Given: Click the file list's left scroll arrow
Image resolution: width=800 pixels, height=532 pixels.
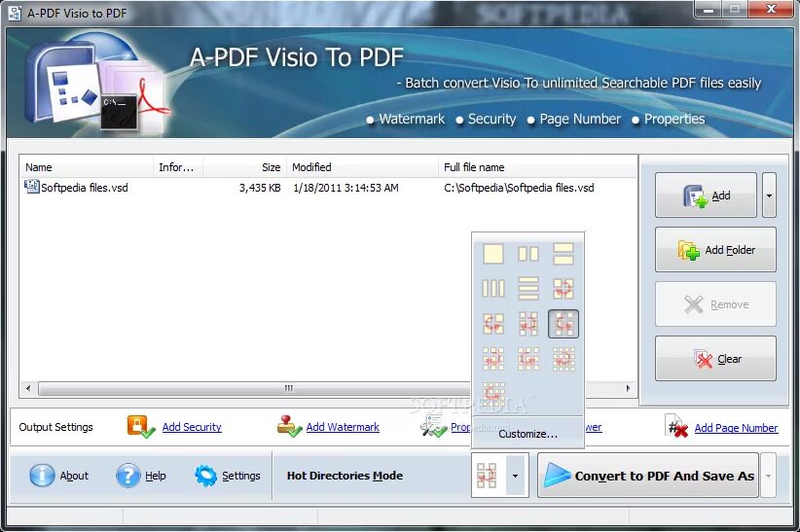Looking at the screenshot, I should [x=28, y=388].
